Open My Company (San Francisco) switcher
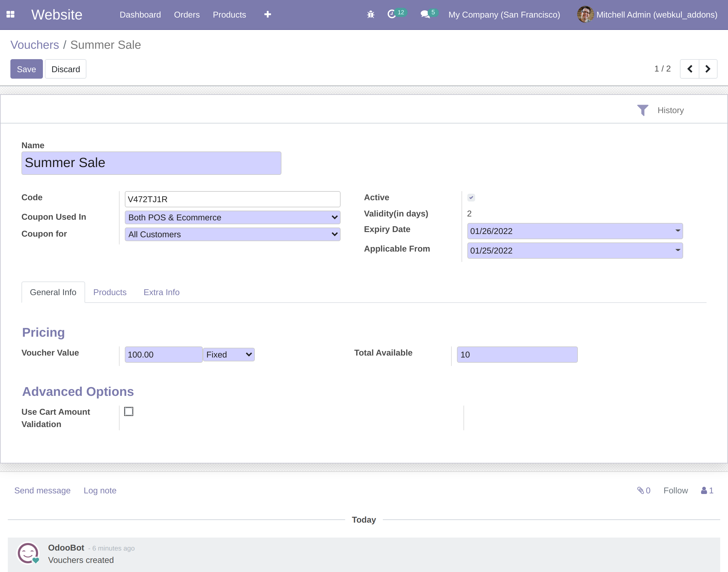The image size is (728, 572). click(x=504, y=15)
